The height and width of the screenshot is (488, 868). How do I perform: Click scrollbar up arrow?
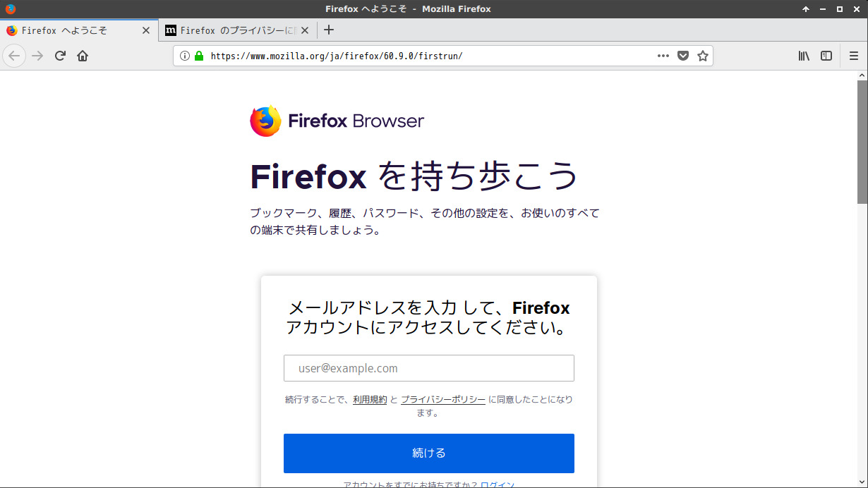click(x=862, y=75)
